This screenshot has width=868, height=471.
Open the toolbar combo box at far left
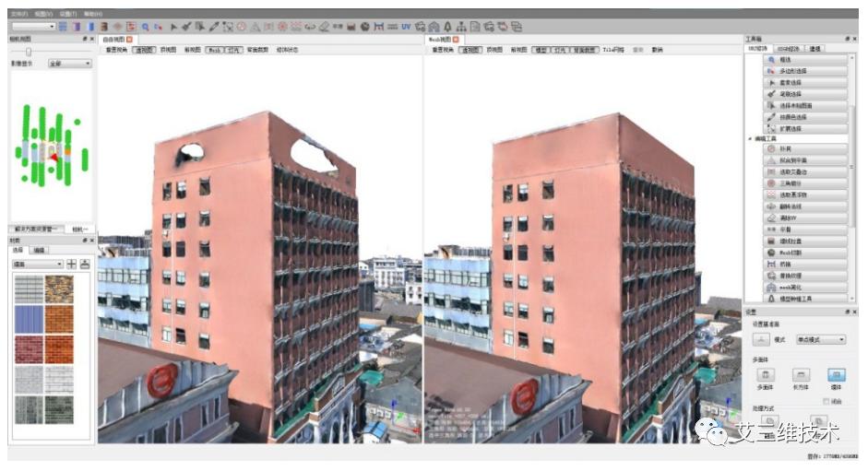click(x=34, y=26)
